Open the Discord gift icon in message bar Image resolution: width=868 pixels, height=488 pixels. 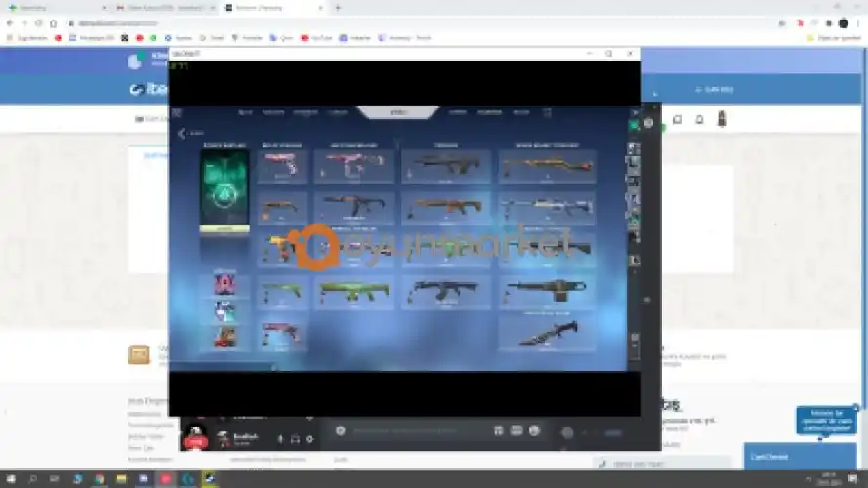coord(499,430)
